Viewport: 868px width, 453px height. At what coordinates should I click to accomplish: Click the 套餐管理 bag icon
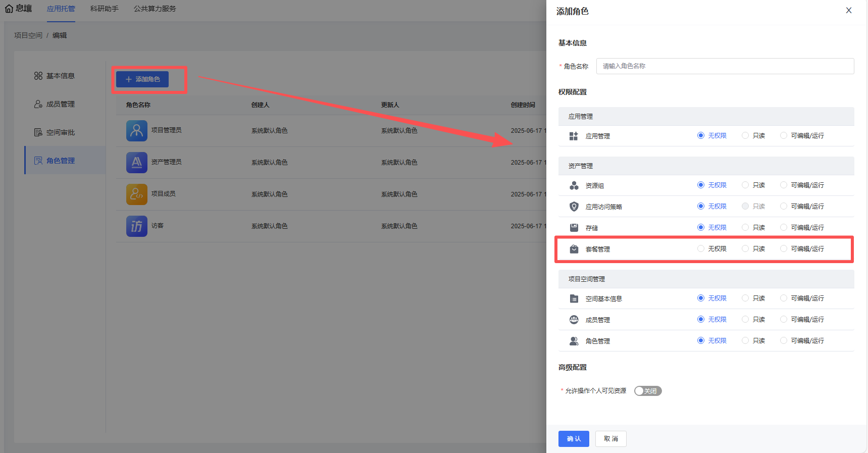point(574,249)
